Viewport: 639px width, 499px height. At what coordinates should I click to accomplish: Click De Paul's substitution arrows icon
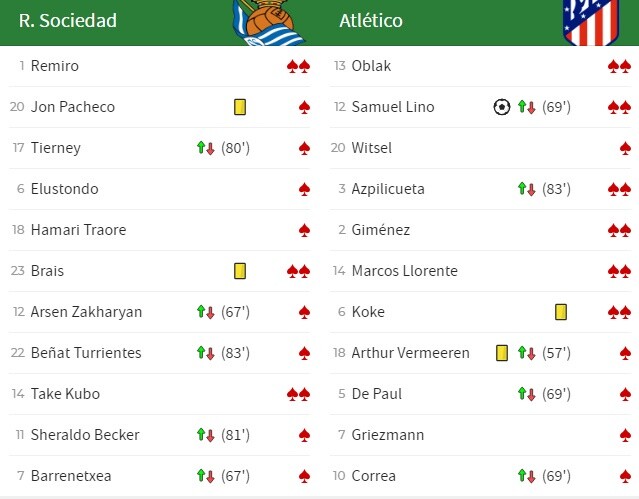526,394
